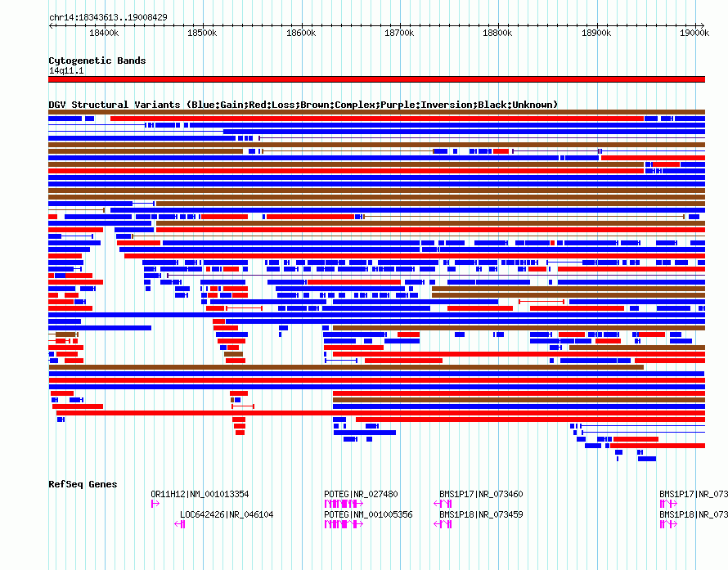The height and width of the screenshot is (570, 728).
Task: Open the OR11H12|NM_001013354 gene label
Action: [x=200, y=494]
